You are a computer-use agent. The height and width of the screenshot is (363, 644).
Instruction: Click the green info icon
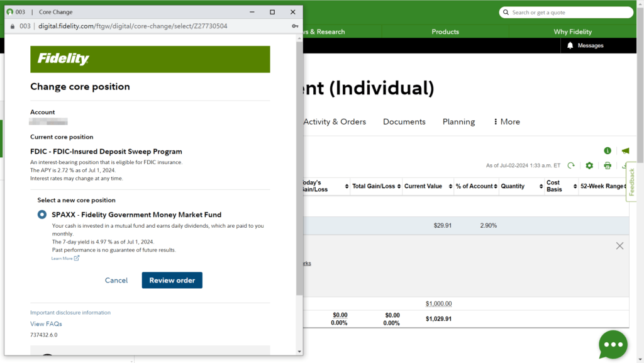(x=608, y=151)
